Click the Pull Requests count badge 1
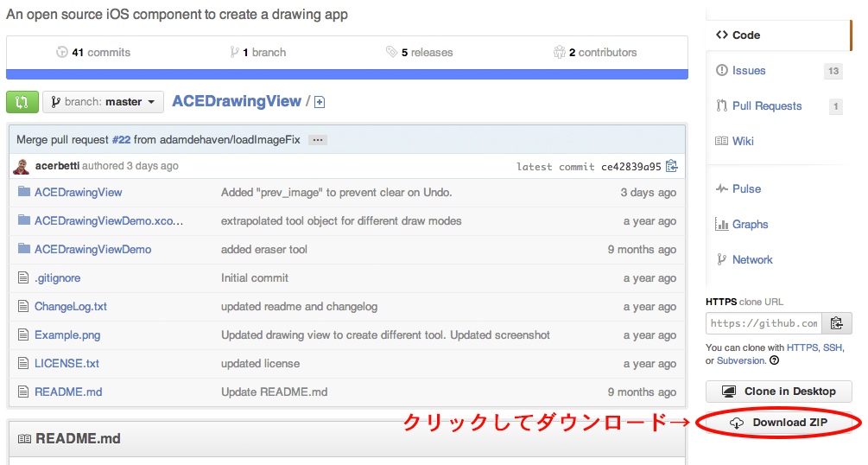The width and height of the screenshot is (868, 465). point(835,106)
